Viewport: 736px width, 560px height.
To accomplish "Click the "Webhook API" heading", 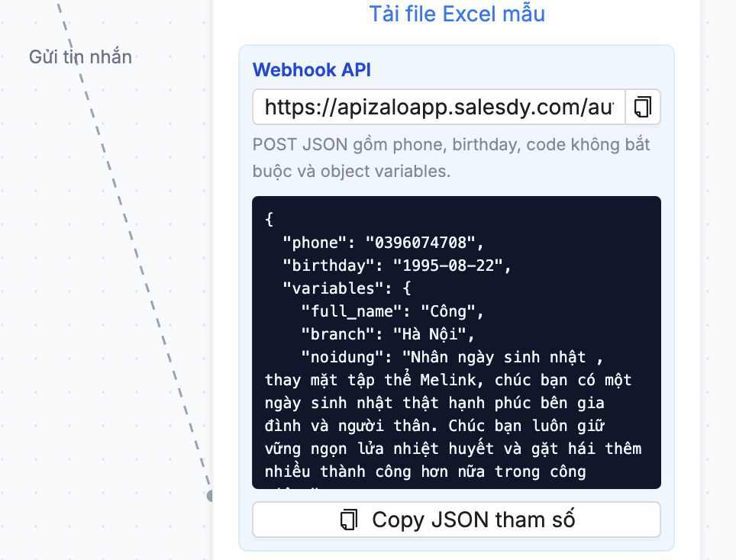I will tap(312, 69).
